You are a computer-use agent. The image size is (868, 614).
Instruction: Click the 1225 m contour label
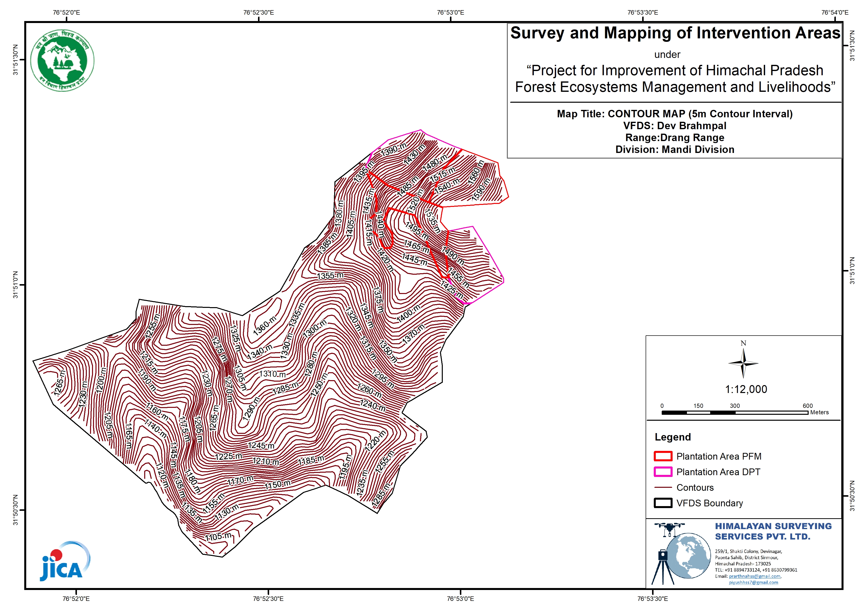tap(229, 456)
